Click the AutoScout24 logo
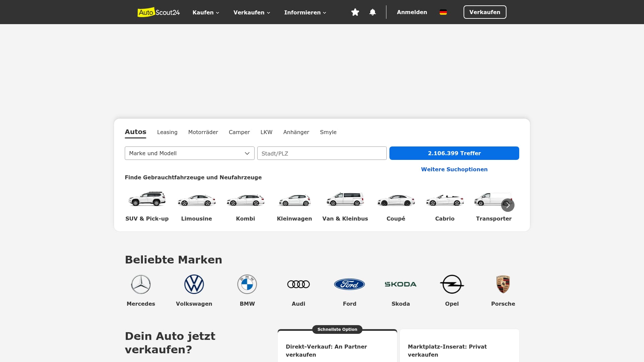The height and width of the screenshot is (362, 644). click(x=159, y=12)
